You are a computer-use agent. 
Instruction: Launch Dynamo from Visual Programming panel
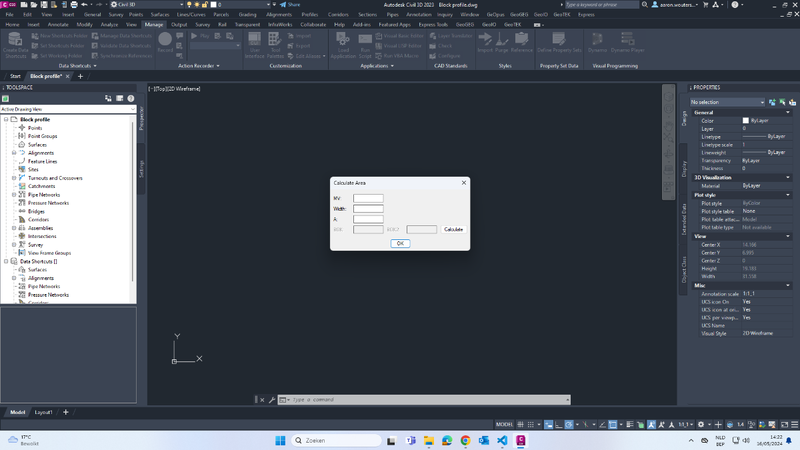[x=597, y=43]
